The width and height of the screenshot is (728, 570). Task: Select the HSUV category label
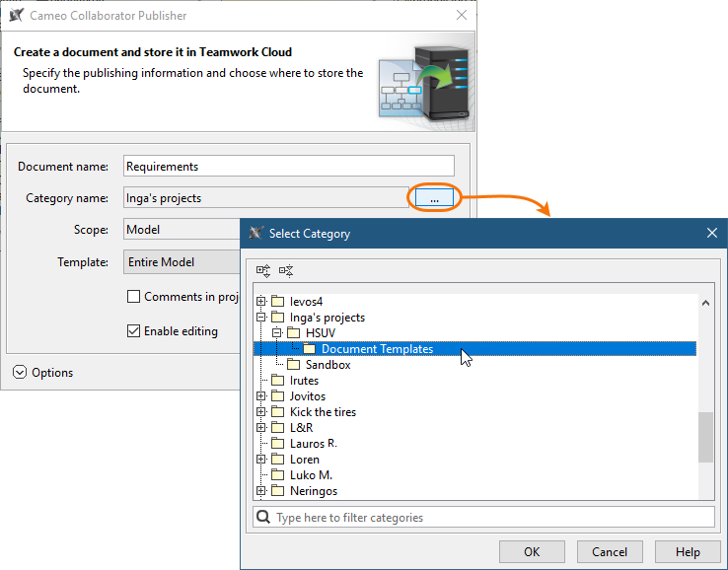pos(321,333)
